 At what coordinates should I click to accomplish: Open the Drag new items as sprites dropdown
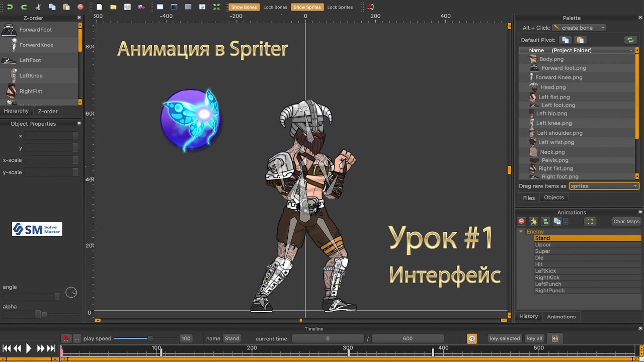604,186
